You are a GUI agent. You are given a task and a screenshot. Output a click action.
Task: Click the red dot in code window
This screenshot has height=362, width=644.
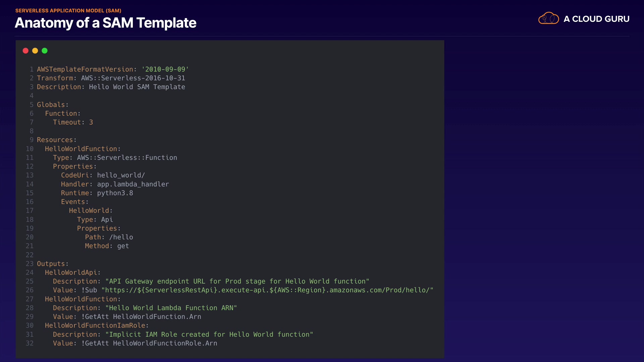point(25,51)
